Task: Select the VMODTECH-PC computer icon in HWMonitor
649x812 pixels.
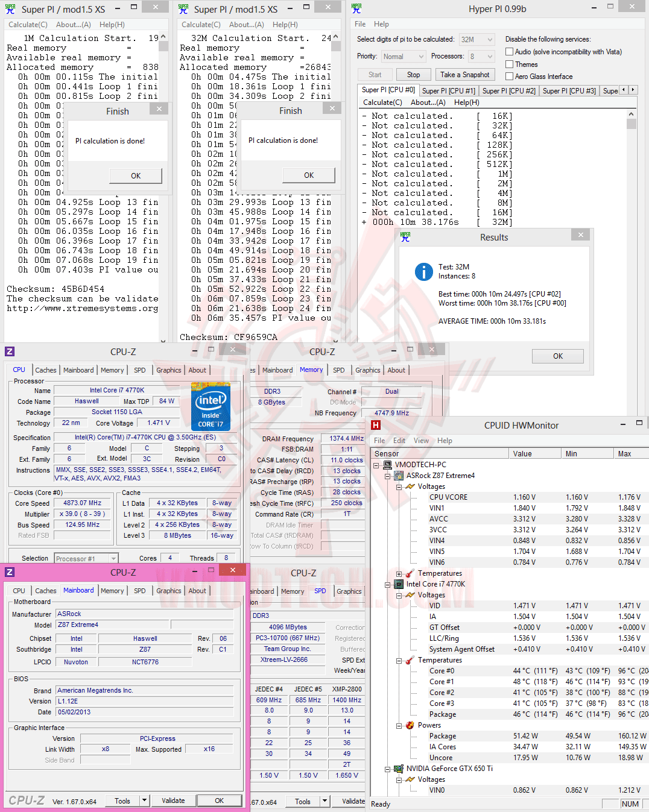Action: point(387,465)
